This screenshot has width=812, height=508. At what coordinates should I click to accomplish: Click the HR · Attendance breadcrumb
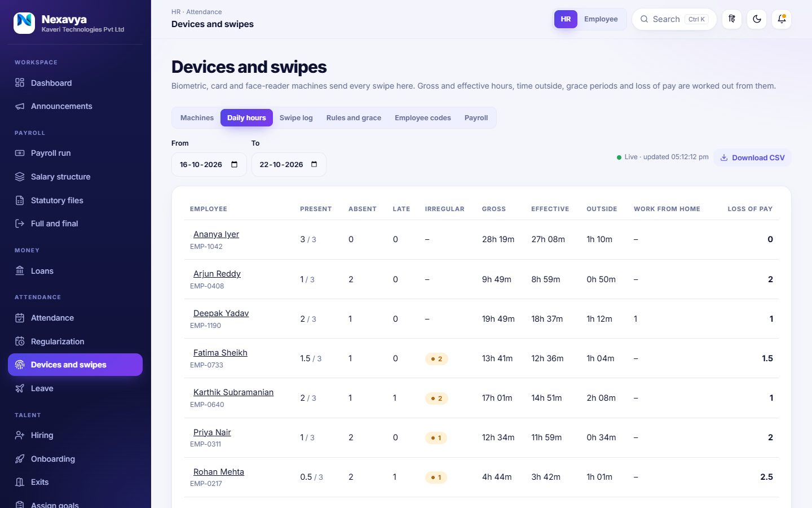click(x=196, y=12)
